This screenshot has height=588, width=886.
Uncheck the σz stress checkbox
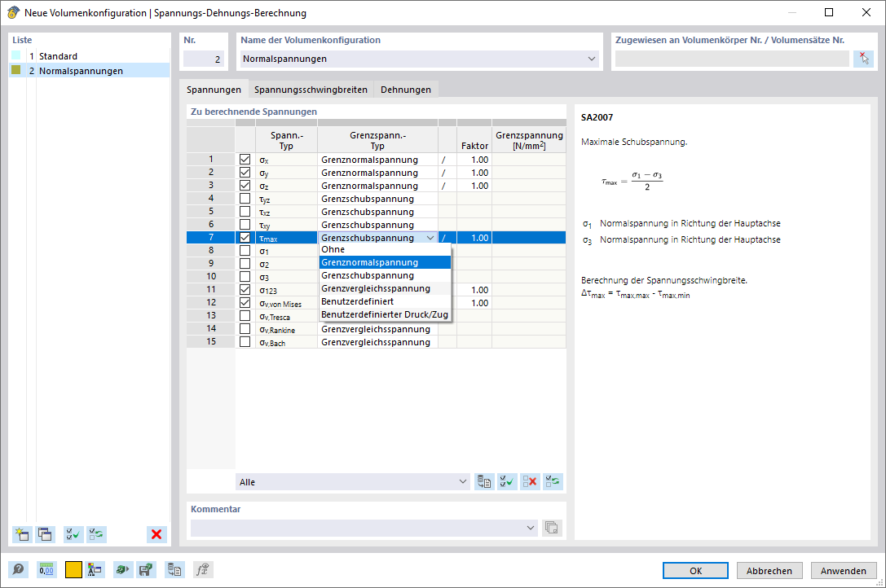coord(245,185)
